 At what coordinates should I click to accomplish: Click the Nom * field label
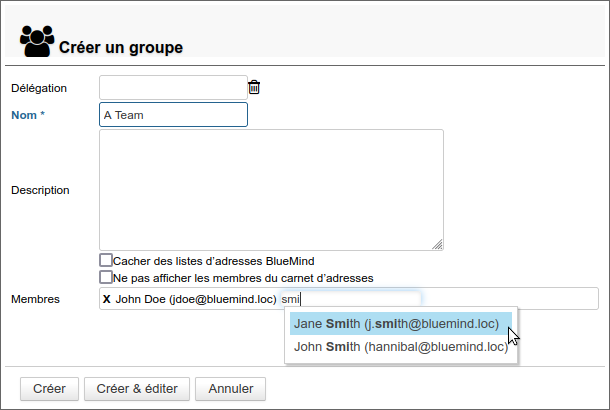[28, 115]
